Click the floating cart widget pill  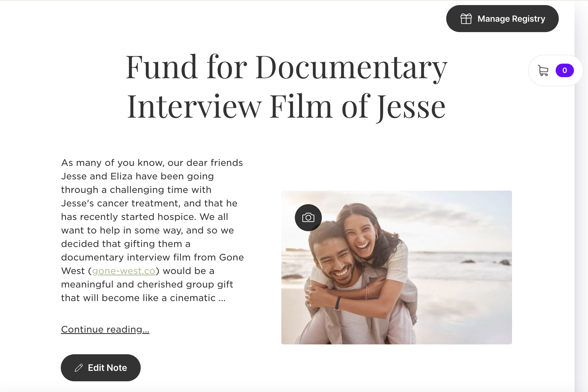[555, 70]
